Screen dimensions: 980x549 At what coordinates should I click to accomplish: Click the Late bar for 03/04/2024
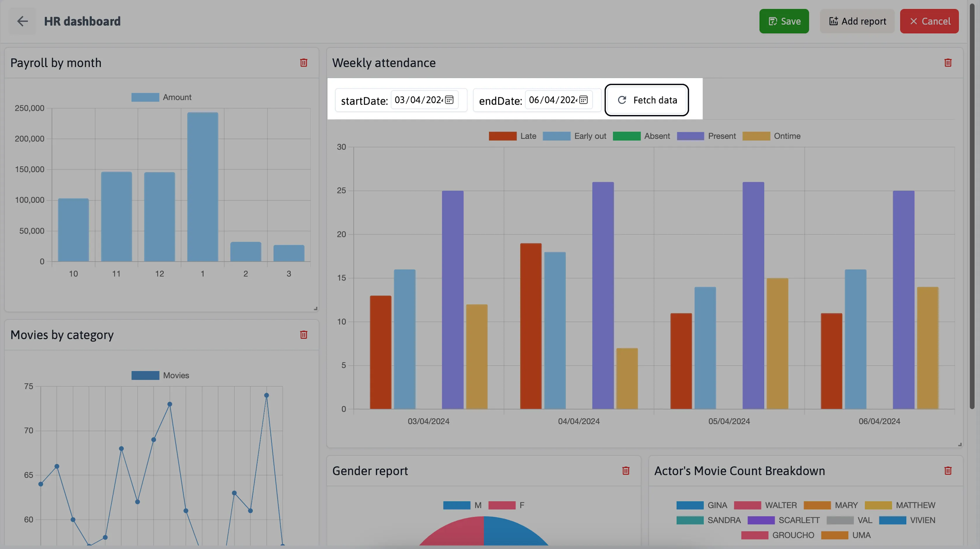[381, 352]
